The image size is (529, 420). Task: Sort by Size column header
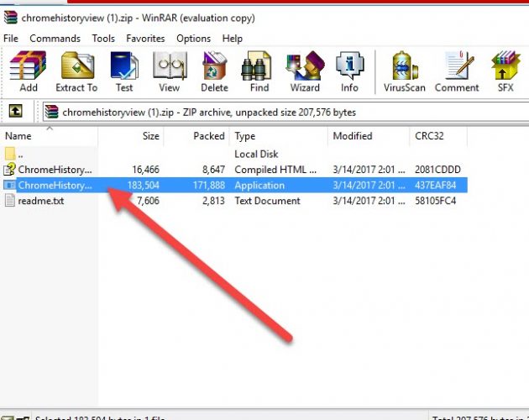(x=131, y=136)
